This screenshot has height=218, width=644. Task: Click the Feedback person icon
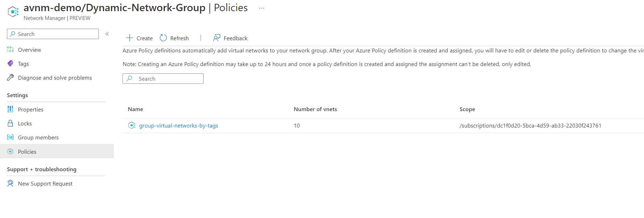point(217,38)
